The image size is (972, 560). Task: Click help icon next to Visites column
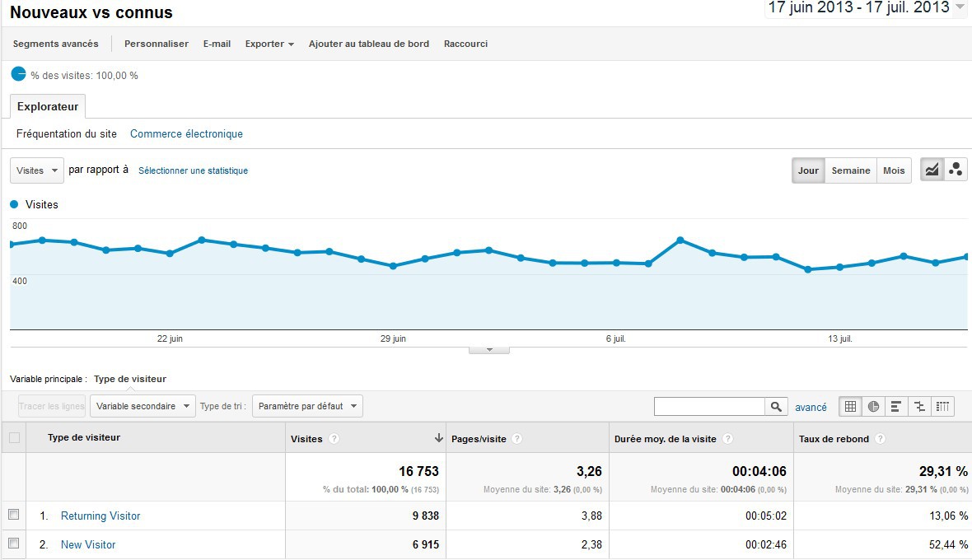(x=334, y=439)
